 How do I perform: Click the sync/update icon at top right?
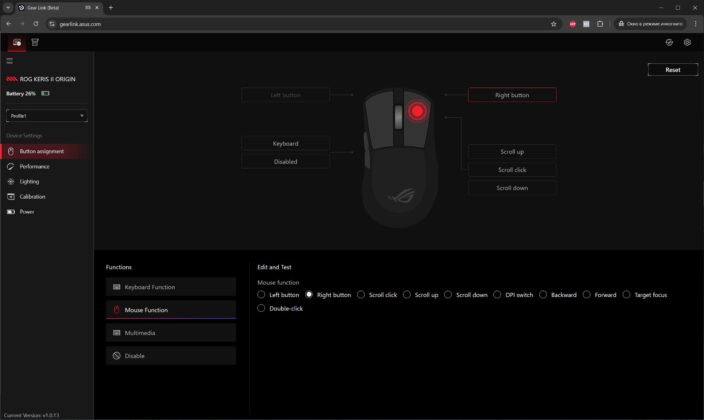[669, 42]
